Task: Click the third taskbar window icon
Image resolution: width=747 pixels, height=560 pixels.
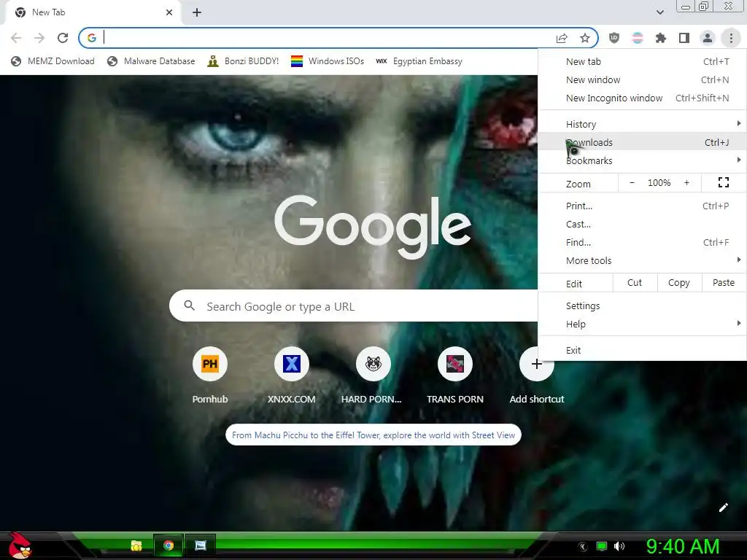Action: coord(201,545)
